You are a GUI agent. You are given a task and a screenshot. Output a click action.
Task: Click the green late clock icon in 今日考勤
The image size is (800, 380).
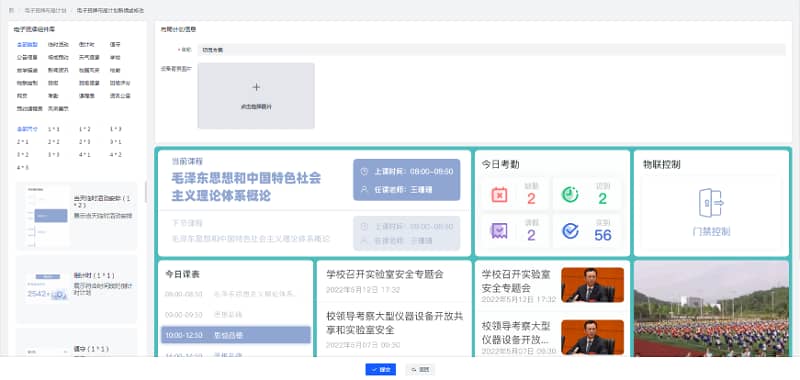tap(570, 194)
